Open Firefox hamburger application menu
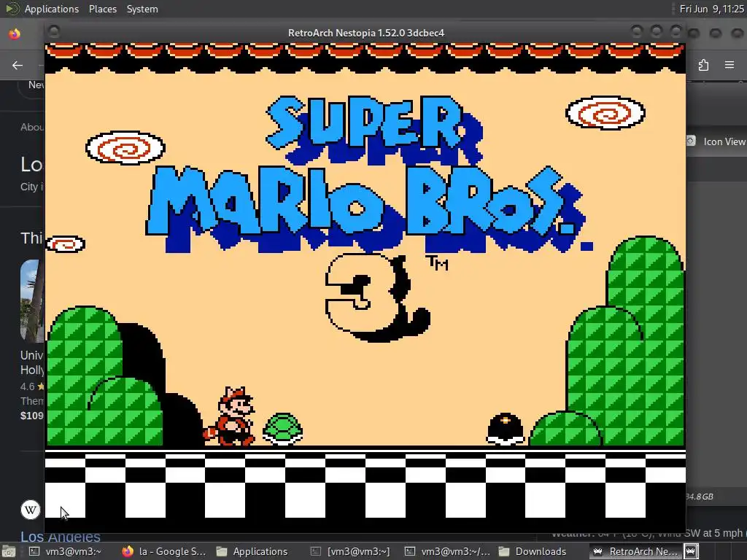The image size is (747, 560). tap(729, 65)
